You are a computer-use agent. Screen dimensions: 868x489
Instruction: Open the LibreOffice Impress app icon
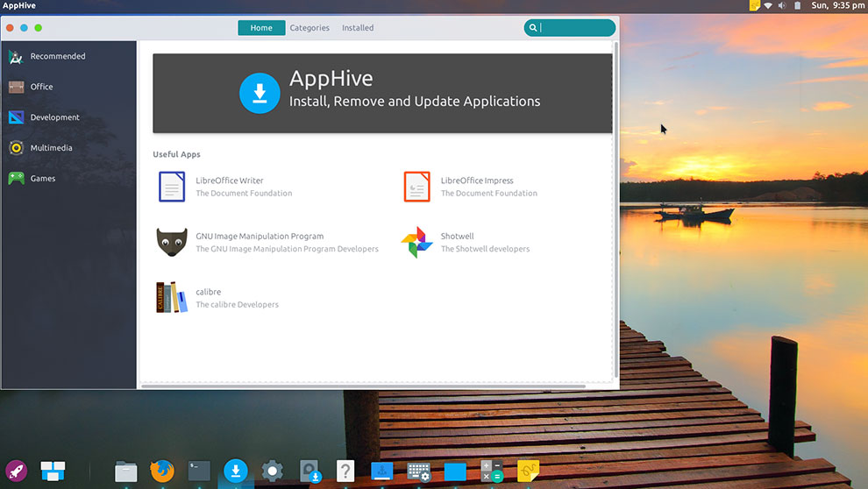coord(416,187)
